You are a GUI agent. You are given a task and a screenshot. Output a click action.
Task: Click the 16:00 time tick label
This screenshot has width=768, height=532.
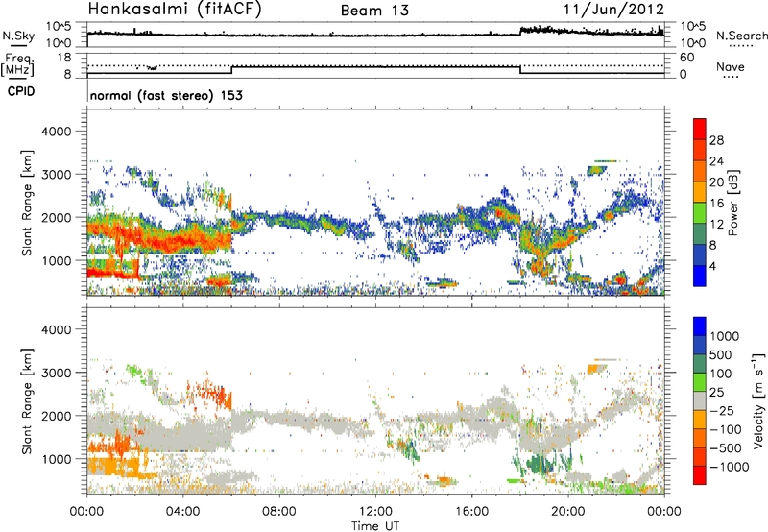pos(471,512)
